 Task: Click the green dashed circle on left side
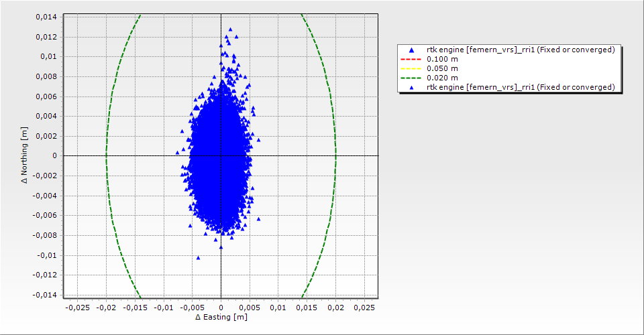pyautogui.click(x=106, y=156)
